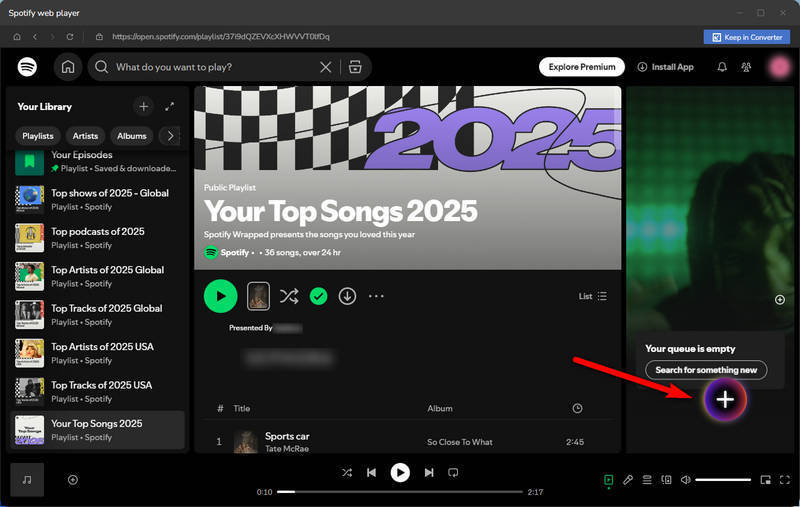Skip to next track
This screenshot has width=800, height=507.
429,473
